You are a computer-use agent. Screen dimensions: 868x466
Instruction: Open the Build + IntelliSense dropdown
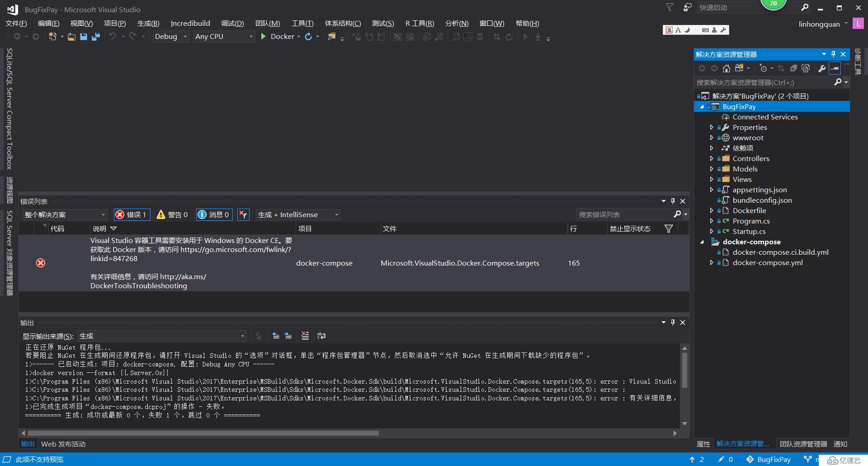coord(298,214)
